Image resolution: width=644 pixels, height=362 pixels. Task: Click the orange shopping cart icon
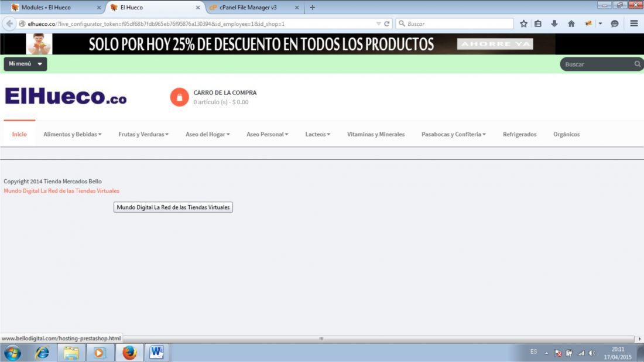pyautogui.click(x=180, y=97)
